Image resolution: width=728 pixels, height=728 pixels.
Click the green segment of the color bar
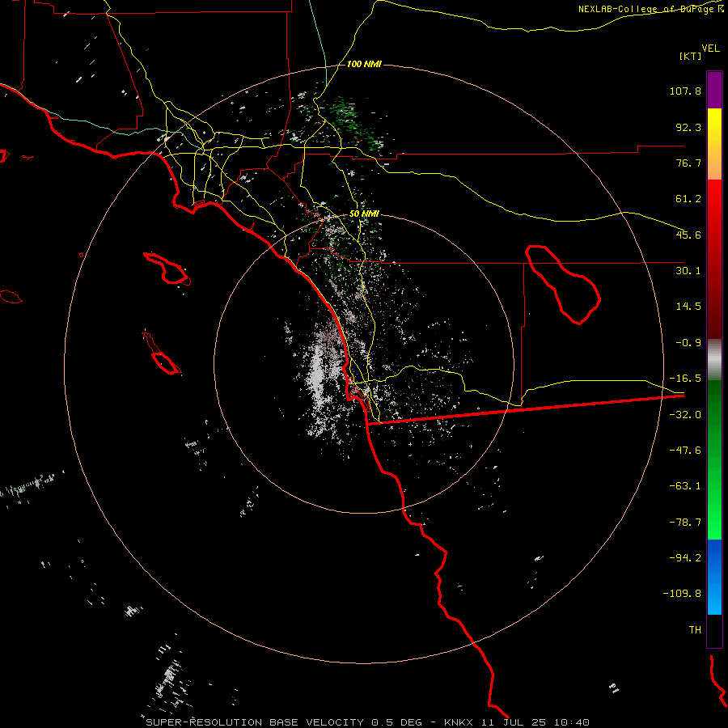(x=714, y=459)
